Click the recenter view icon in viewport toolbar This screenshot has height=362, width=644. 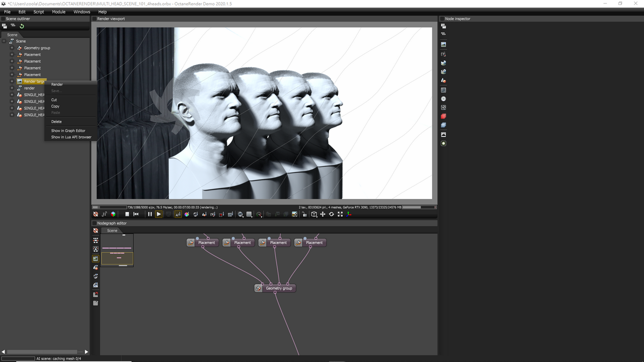point(96,214)
